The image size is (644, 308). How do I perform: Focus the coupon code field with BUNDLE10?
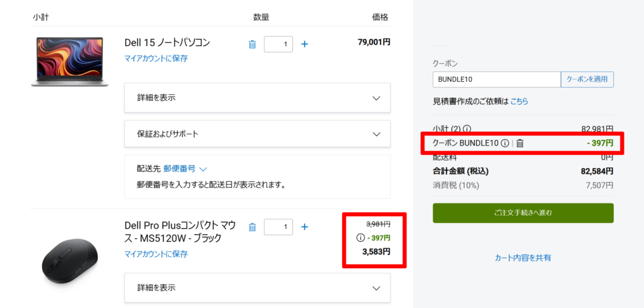(497, 79)
